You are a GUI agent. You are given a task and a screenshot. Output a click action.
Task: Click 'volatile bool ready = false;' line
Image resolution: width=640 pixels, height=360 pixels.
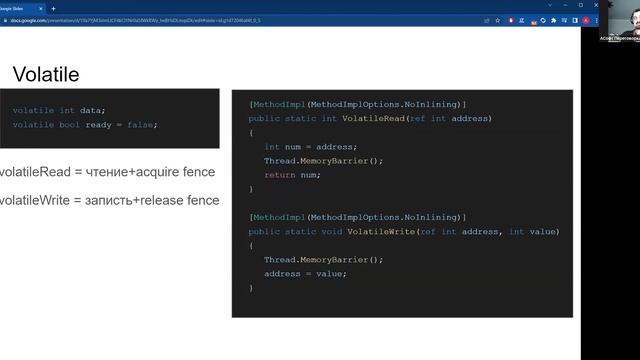[x=85, y=125]
